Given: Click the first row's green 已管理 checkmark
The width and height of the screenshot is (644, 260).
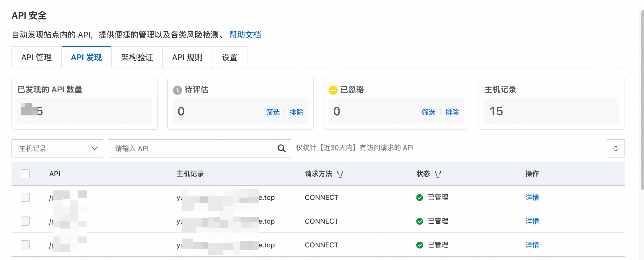Looking at the screenshot, I should pyautogui.click(x=420, y=198).
